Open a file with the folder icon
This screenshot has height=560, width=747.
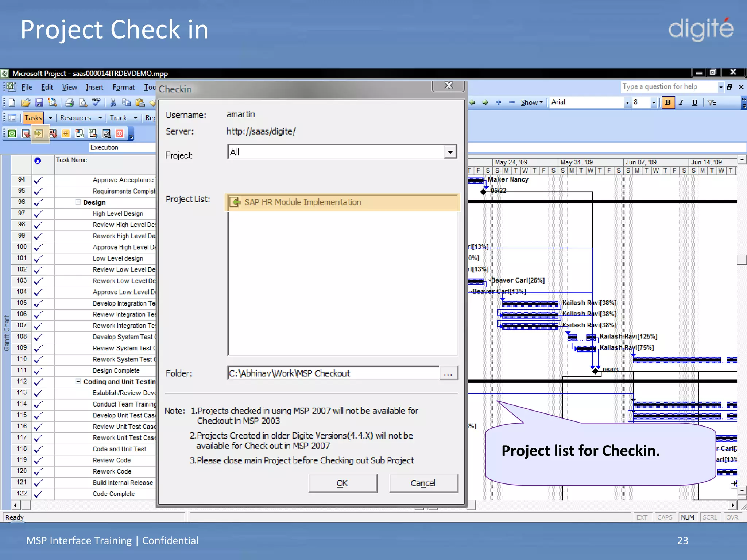26,102
